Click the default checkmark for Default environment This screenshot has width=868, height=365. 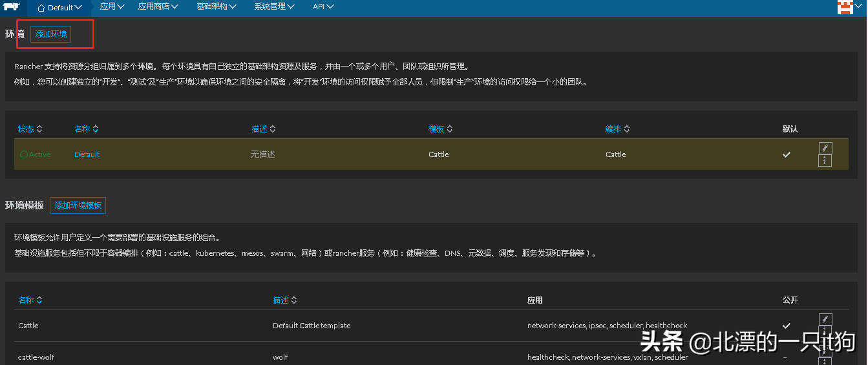click(787, 154)
